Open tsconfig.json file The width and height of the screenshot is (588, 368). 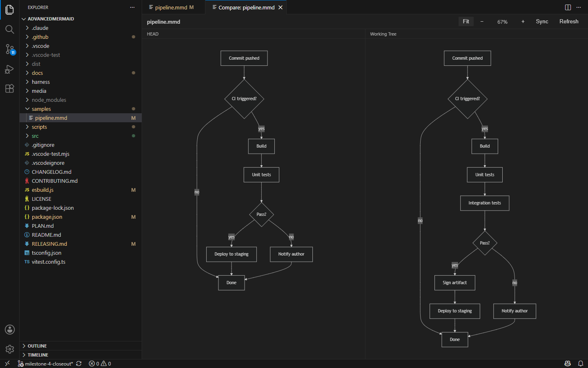pyautogui.click(x=80, y=253)
